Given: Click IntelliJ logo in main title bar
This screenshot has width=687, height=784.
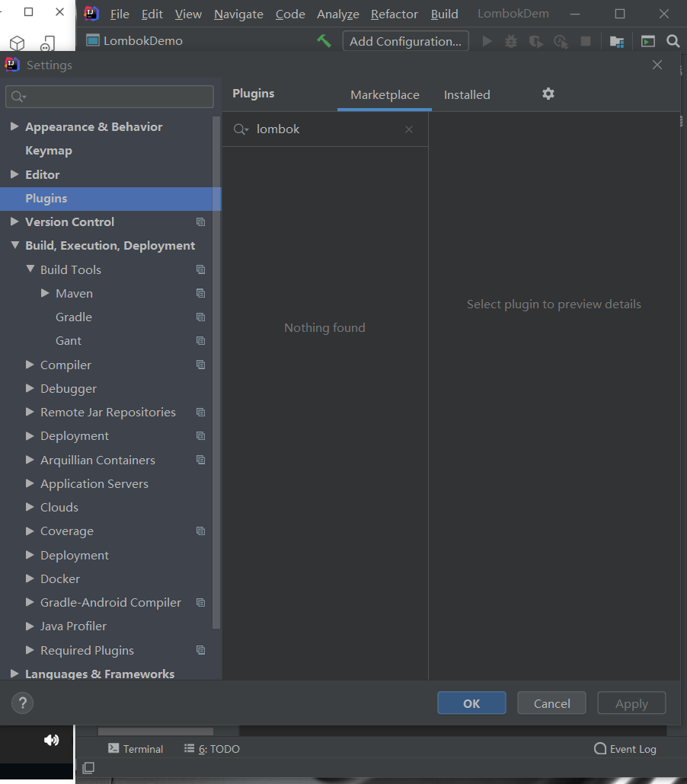Looking at the screenshot, I should point(91,14).
